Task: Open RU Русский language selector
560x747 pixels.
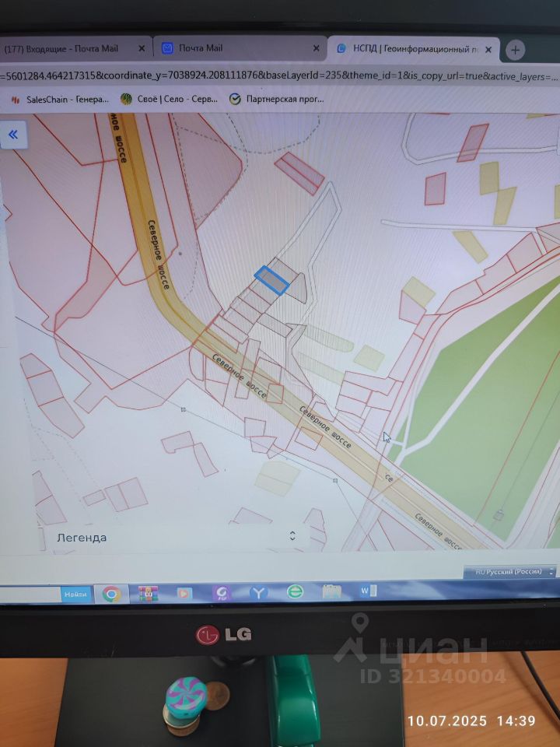Action: click(509, 571)
